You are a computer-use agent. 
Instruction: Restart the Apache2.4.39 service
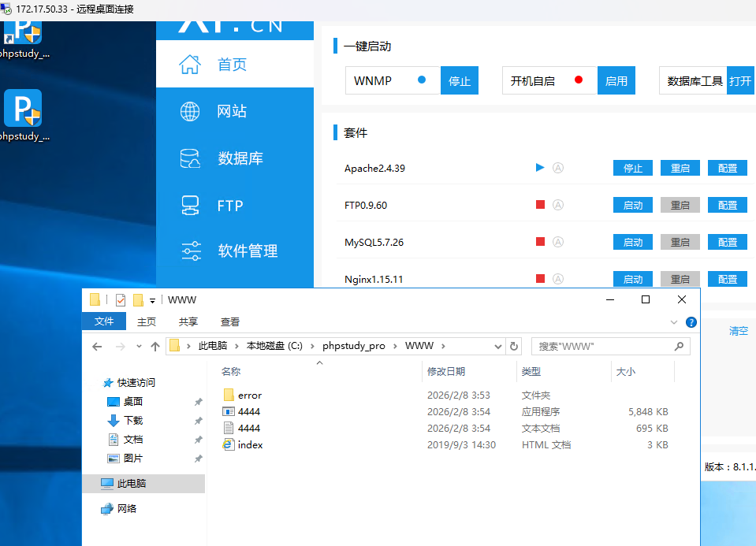tap(680, 168)
